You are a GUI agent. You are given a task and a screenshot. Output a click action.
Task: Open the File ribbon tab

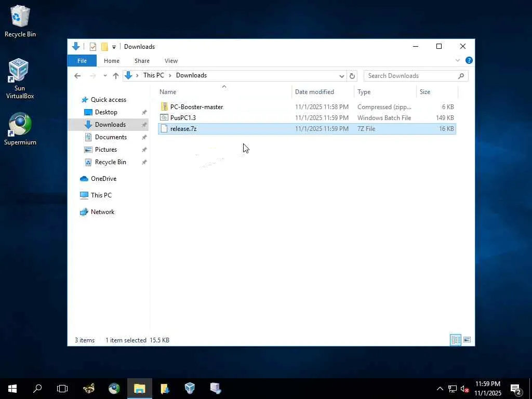click(82, 61)
